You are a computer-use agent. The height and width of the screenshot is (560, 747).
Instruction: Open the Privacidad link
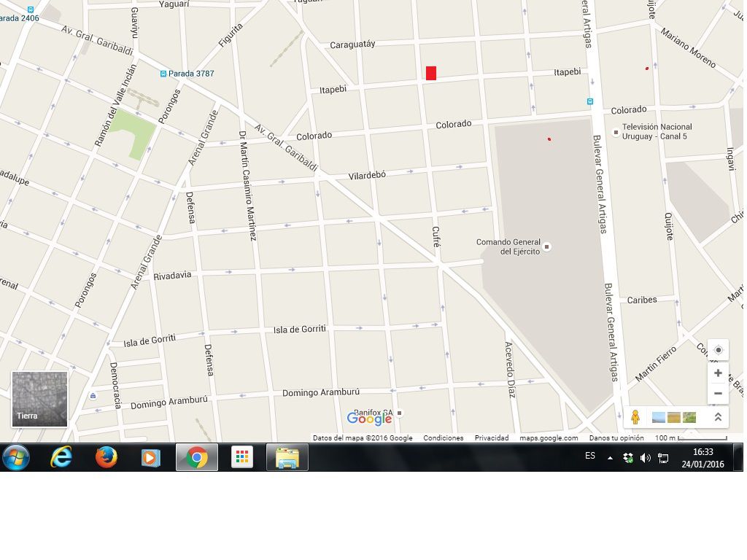(492, 438)
